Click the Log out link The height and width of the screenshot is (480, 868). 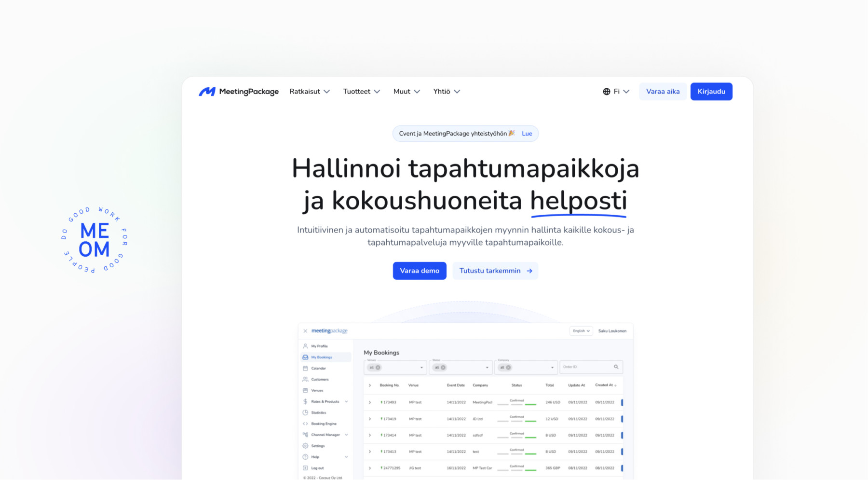[317, 468]
